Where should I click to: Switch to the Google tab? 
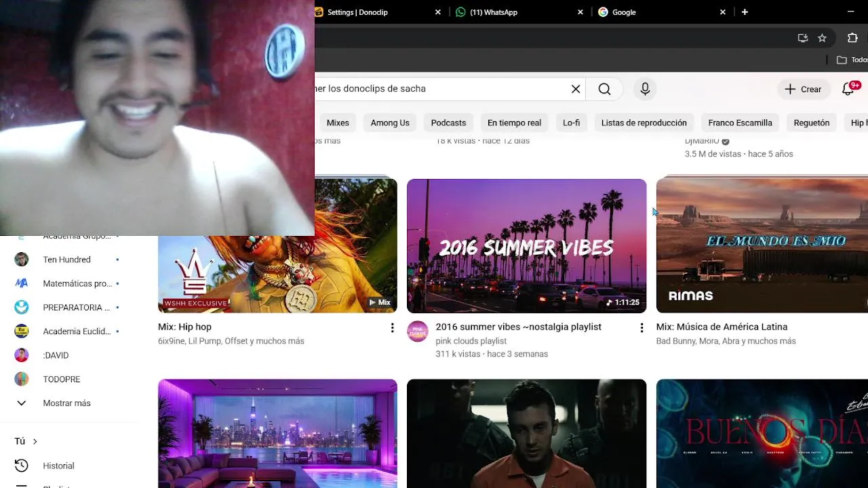tap(662, 12)
